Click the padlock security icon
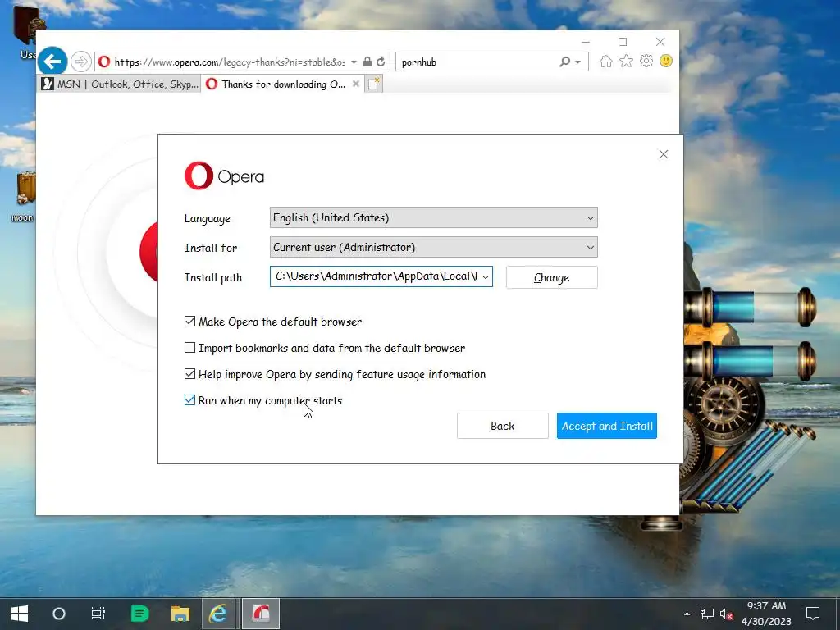The height and width of the screenshot is (630, 840). pos(367,62)
